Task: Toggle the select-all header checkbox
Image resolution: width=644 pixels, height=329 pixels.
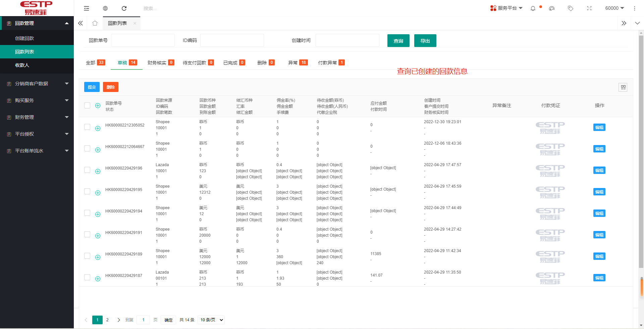Action: coord(87,105)
